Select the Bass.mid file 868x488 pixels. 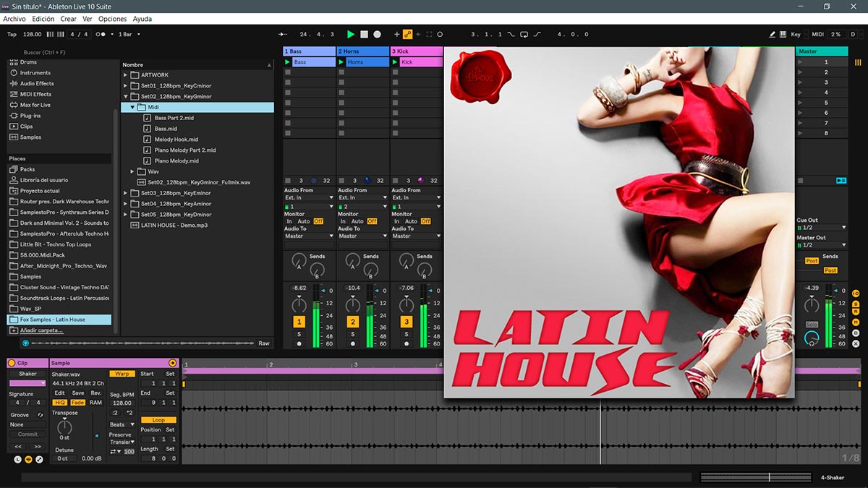click(x=166, y=129)
